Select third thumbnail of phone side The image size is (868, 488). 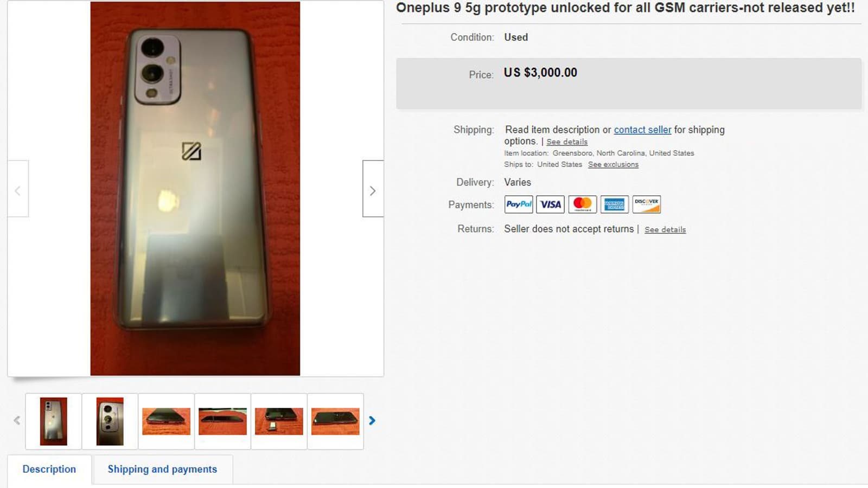click(x=167, y=421)
